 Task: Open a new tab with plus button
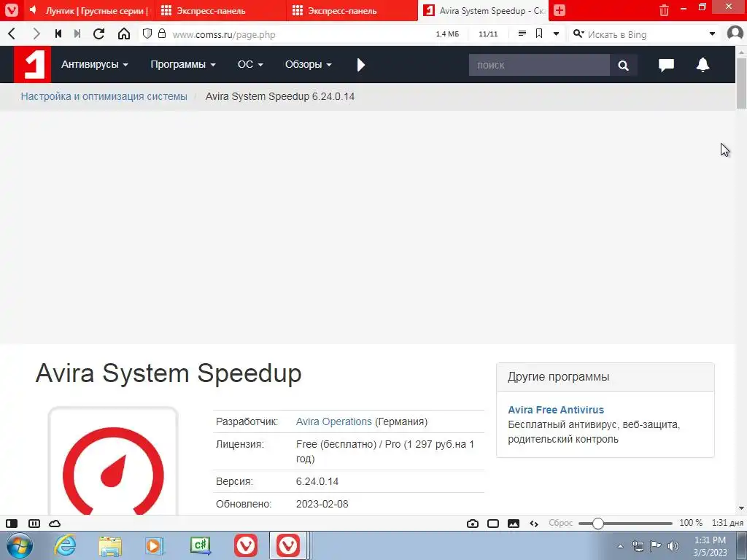[560, 10]
